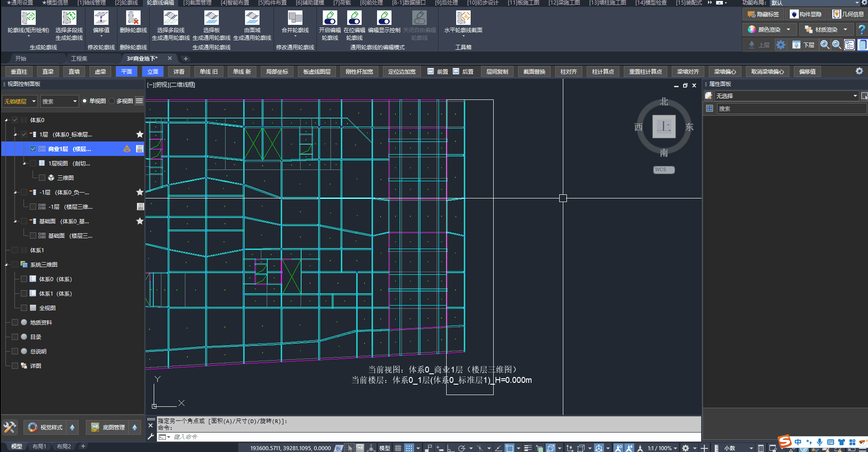Expand the 颜色渲染 dropdown arrow
The width and height of the screenshot is (868, 452).
[788, 29]
